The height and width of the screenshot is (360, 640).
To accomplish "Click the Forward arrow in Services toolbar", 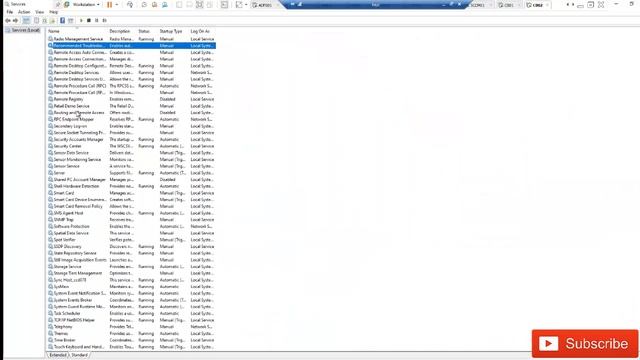I will click(x=16, y=20).
